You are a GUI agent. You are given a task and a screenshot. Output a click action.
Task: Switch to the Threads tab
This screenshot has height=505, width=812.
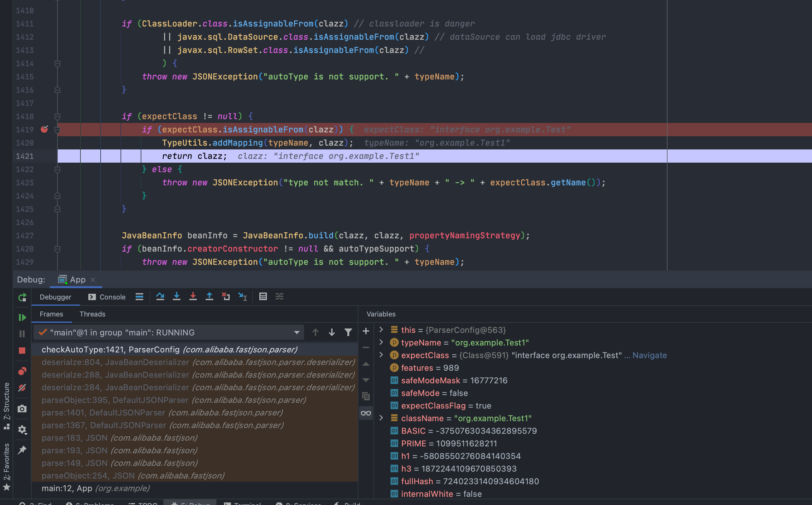point(92,314)
